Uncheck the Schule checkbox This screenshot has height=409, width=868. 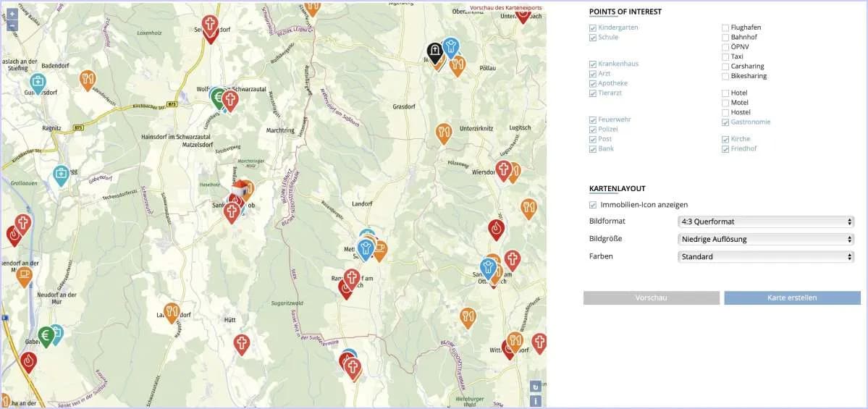tap(593, 38)
